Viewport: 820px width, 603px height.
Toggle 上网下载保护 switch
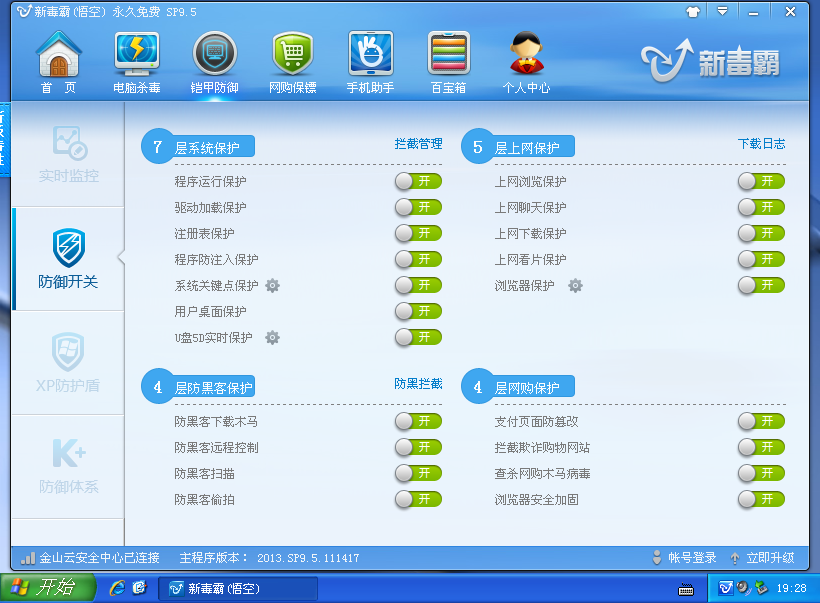(761, 233)
